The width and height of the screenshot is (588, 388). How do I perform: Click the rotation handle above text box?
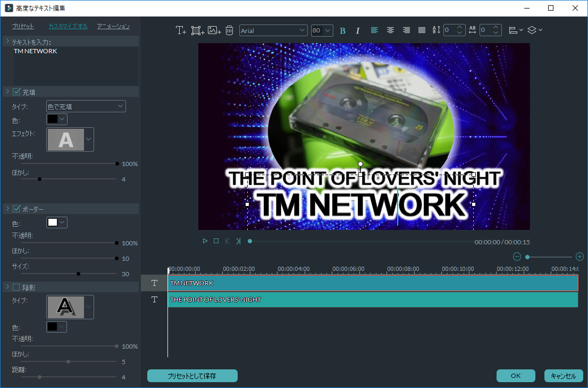(x=360, y=164)
